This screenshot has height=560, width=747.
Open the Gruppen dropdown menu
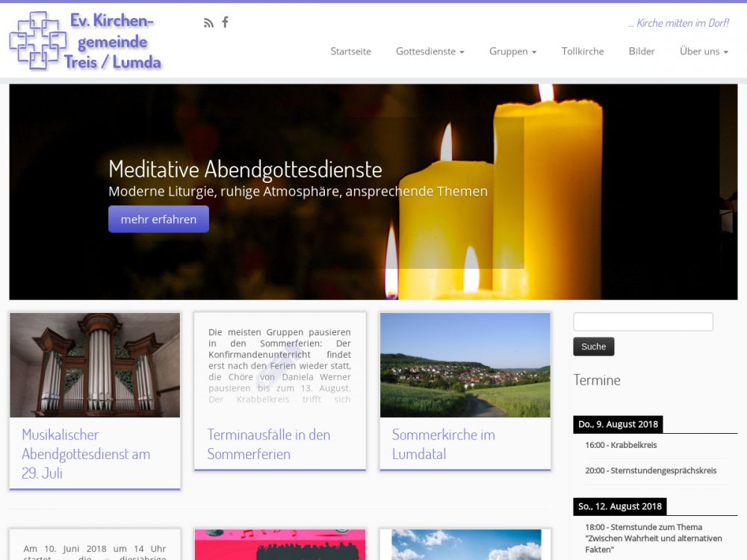click(512, 52)
